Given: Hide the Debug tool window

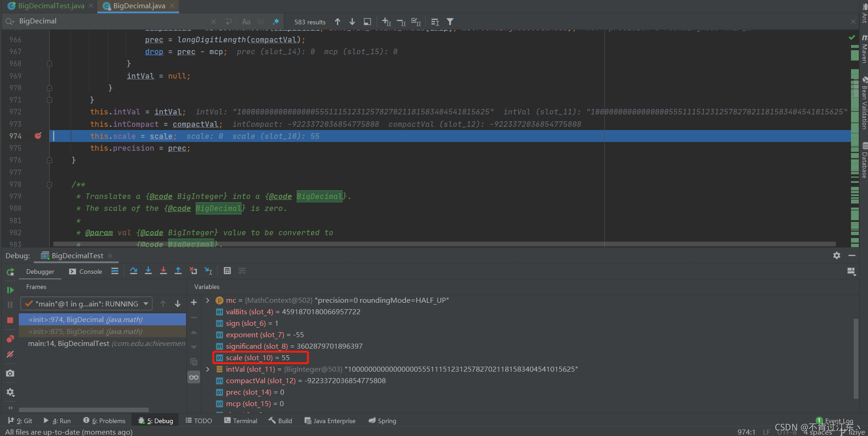Looking at the screenshot, I should 852,255.
